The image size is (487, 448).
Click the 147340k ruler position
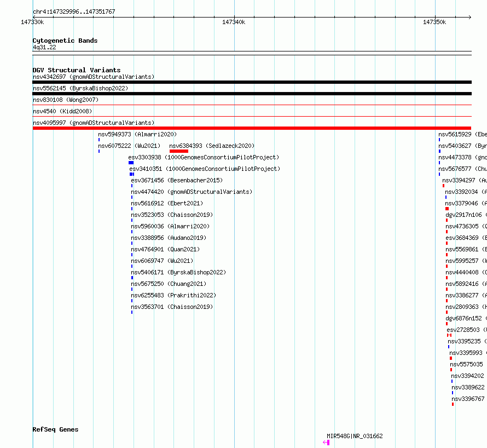(234, 22)
